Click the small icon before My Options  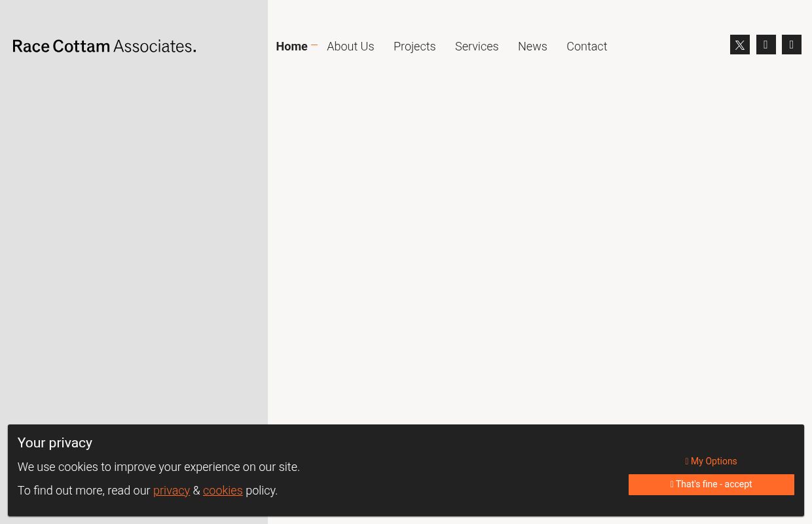(x=687, y=462)
